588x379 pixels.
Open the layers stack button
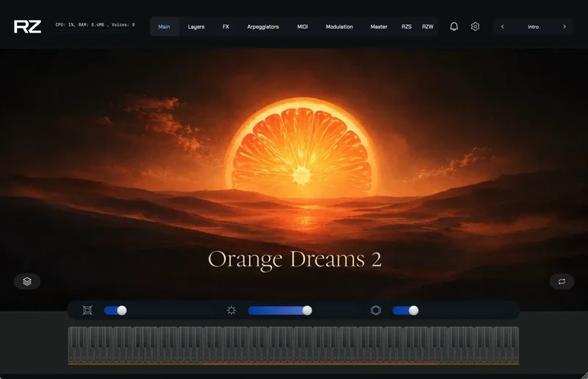[27, 281]
